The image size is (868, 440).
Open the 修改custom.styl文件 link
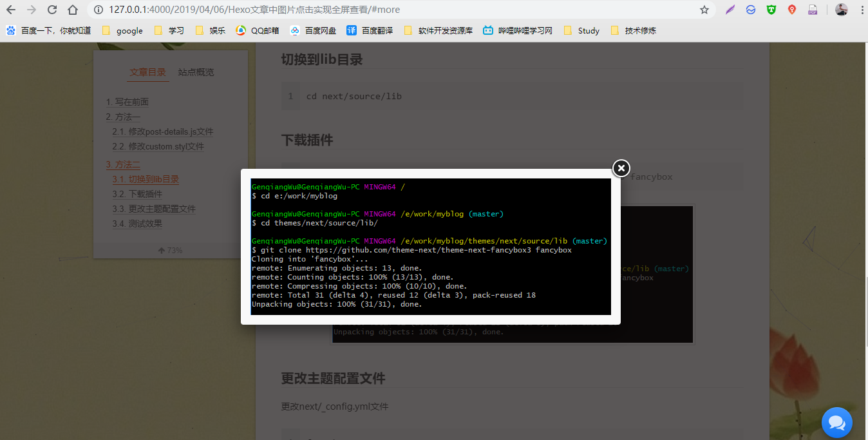pos(158,146)
